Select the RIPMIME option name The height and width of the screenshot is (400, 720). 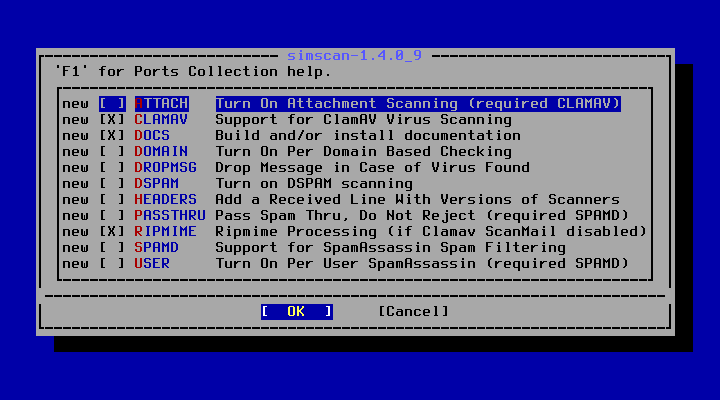pos(165,232)
